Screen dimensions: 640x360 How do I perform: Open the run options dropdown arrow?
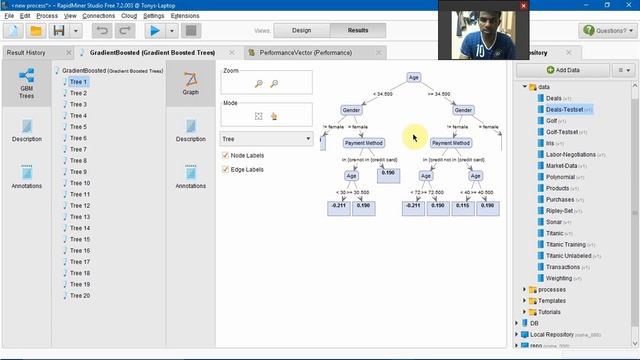tap(172, 31)
